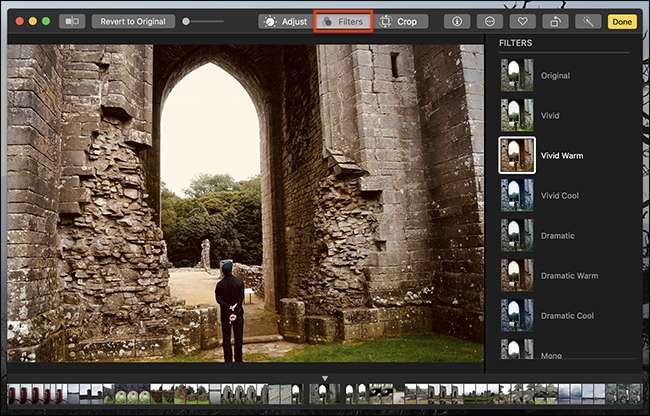650x416 pixels.
Task: Click Revert to Original button
Action: (x=133, y=21)
